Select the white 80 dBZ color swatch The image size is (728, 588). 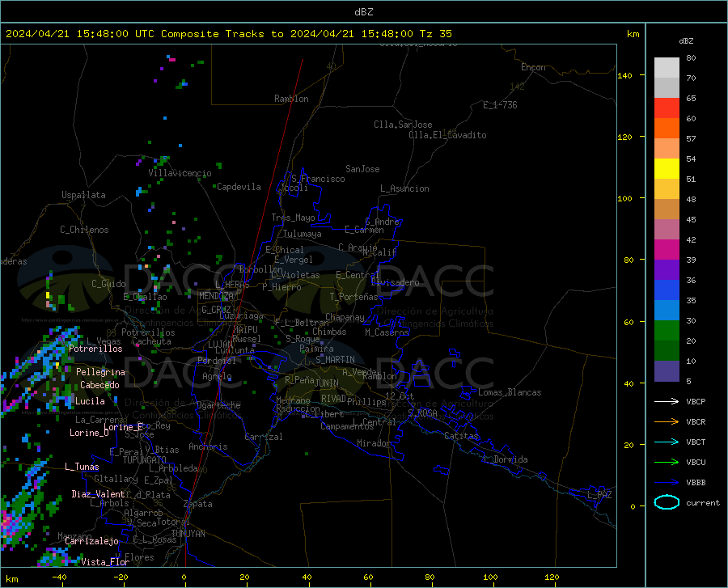click(667, 67)
